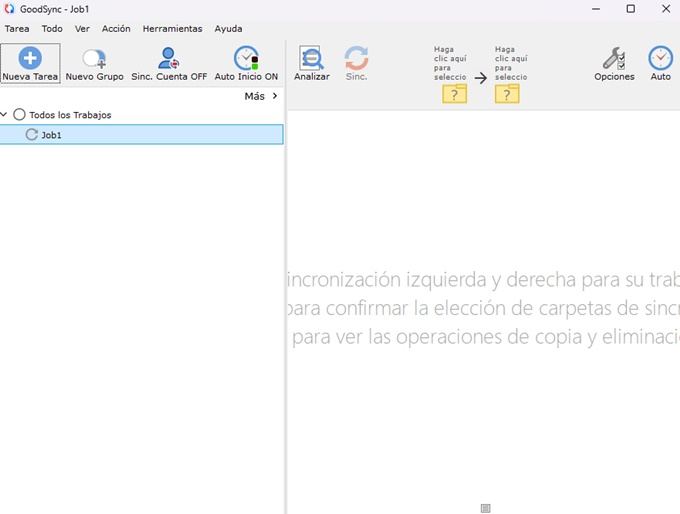Click the Job1 refresh status icon

pyautogui.click(x=32, y=134)
